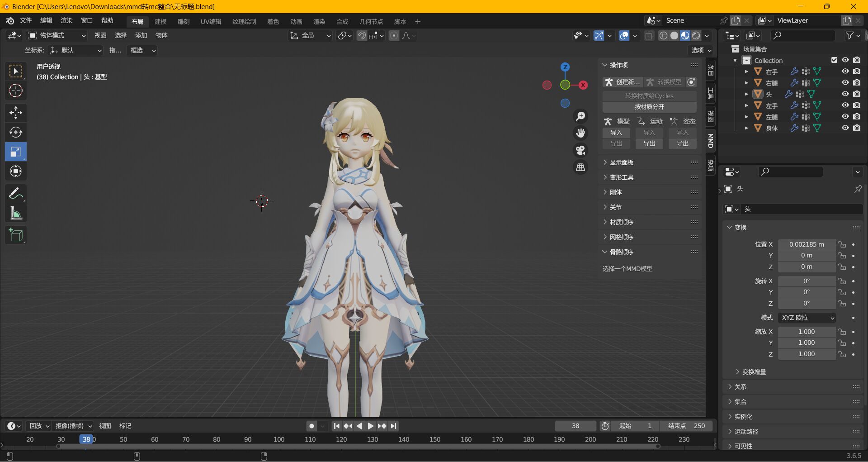
Task: Click 导出 button under 姿态
Action: tap(683, 143)
